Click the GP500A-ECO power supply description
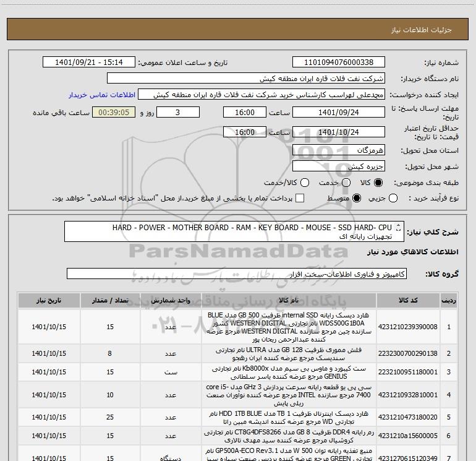 [x=289, y=454]
